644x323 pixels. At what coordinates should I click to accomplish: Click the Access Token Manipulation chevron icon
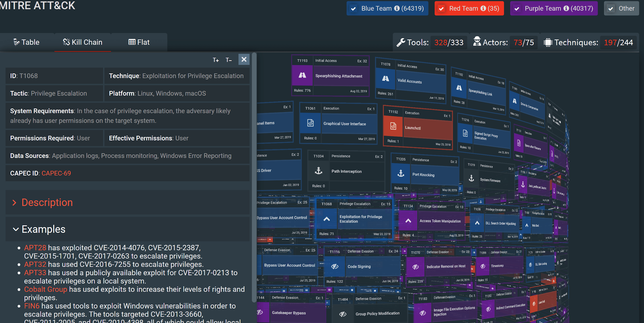click(408, 221)
